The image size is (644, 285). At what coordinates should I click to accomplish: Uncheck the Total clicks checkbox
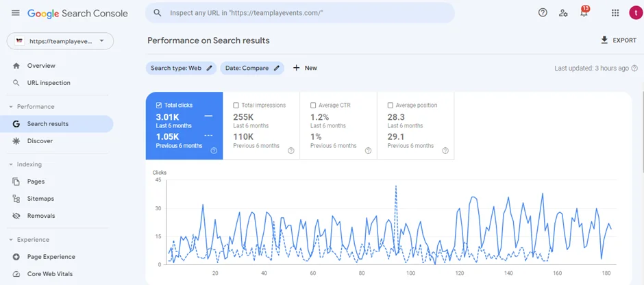pos(159,105)
